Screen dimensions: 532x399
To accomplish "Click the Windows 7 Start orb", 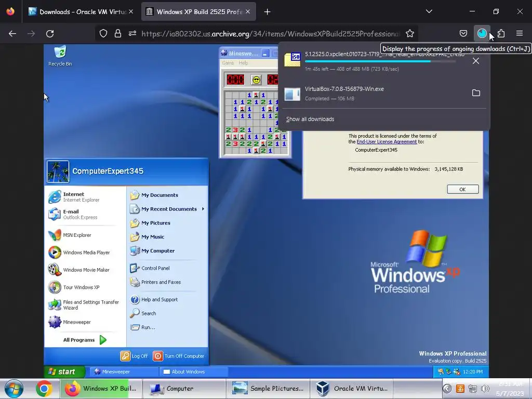I will tap(14, 389).
